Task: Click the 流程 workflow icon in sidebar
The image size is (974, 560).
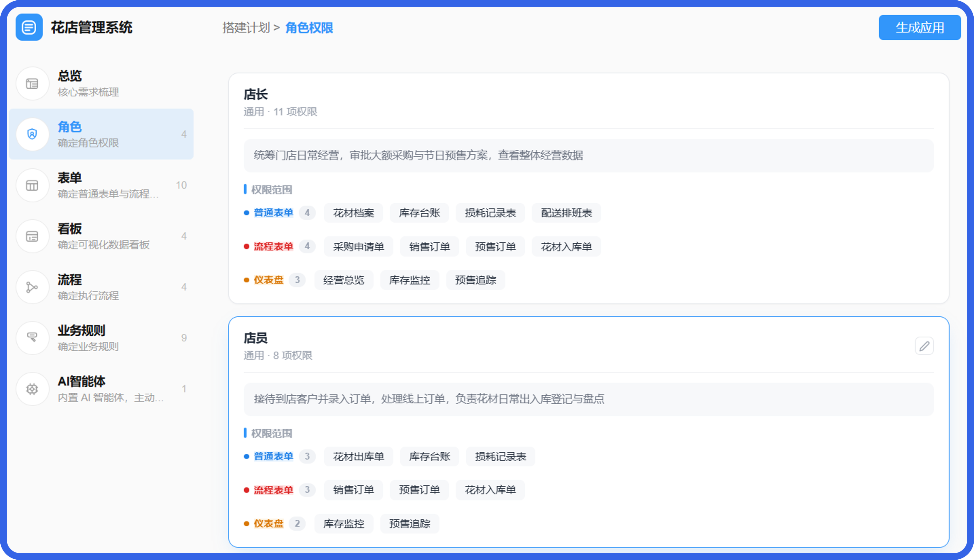Action: [32, 287]
